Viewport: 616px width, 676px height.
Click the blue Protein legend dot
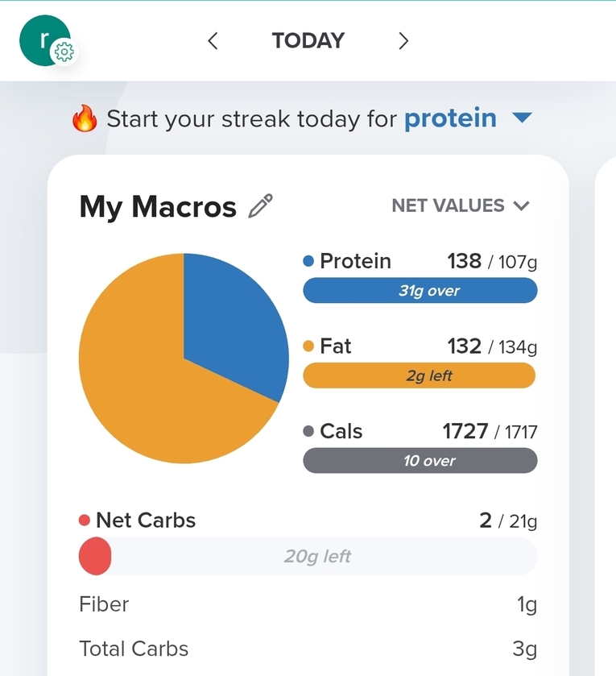click(308, 261)
